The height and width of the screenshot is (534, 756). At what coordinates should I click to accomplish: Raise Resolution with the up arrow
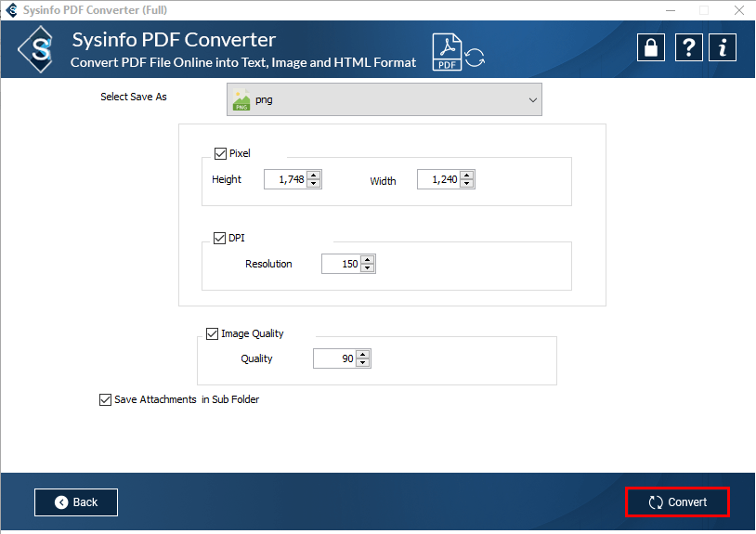click(x=368, y=260)
